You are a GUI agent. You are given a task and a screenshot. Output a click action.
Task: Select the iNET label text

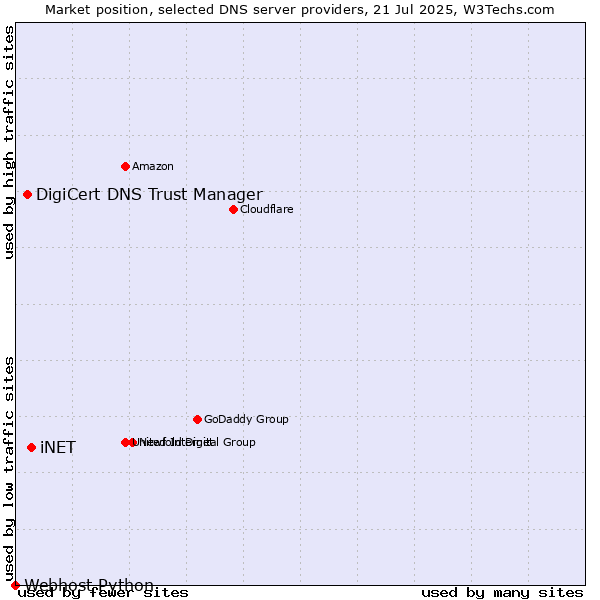point(58,447)
